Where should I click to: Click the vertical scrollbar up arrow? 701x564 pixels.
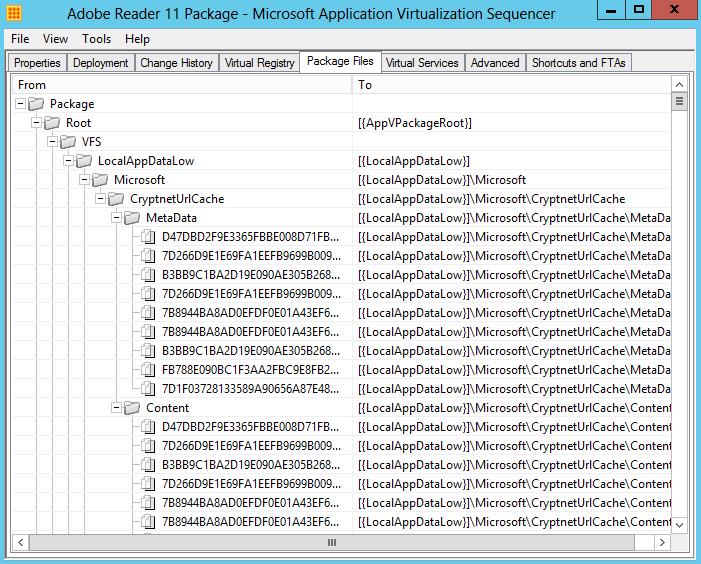(680, 84)
